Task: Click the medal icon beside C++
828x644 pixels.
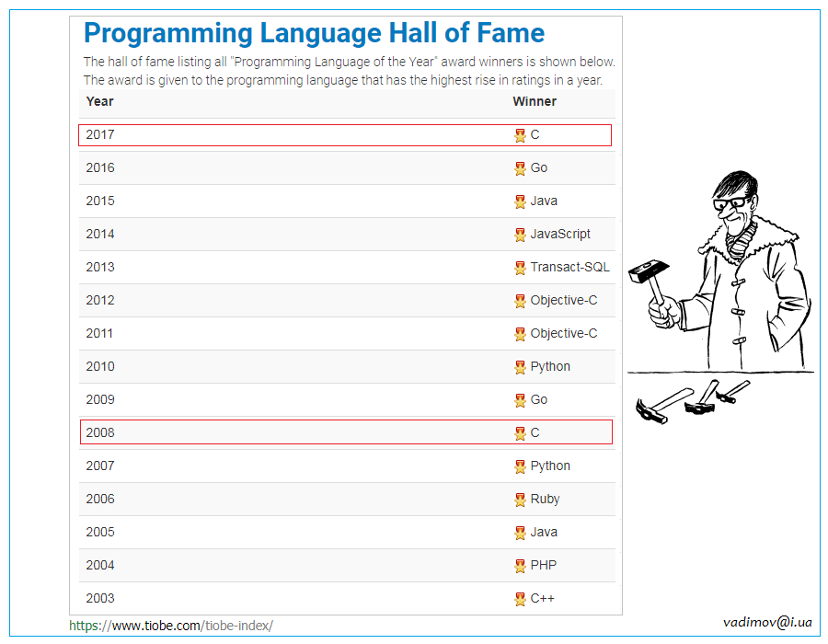Action: coord(520,599)
